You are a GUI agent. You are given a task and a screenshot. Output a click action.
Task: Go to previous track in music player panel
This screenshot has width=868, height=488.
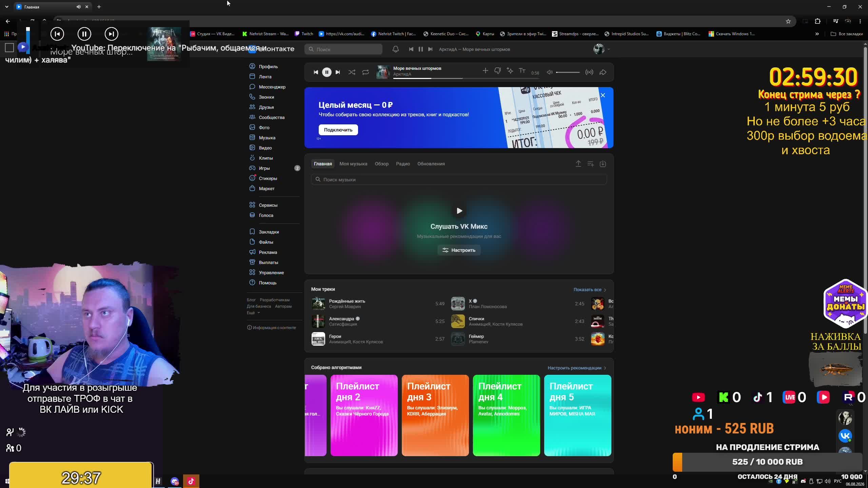coord(316,72)
